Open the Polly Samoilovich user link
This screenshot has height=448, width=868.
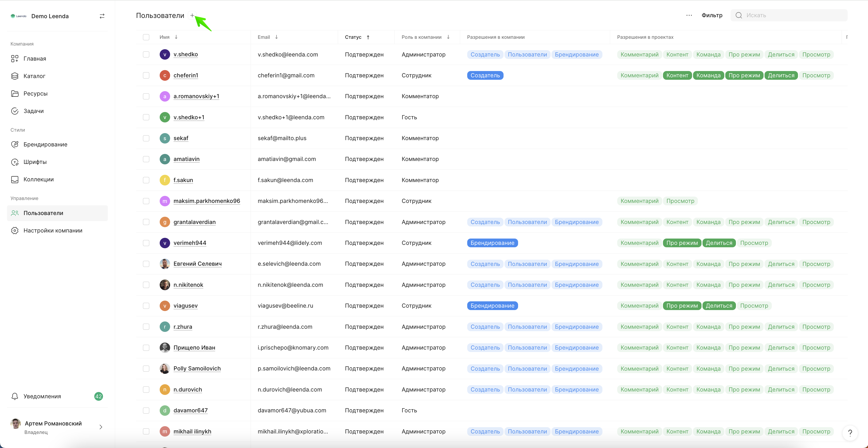coord(197,368)
